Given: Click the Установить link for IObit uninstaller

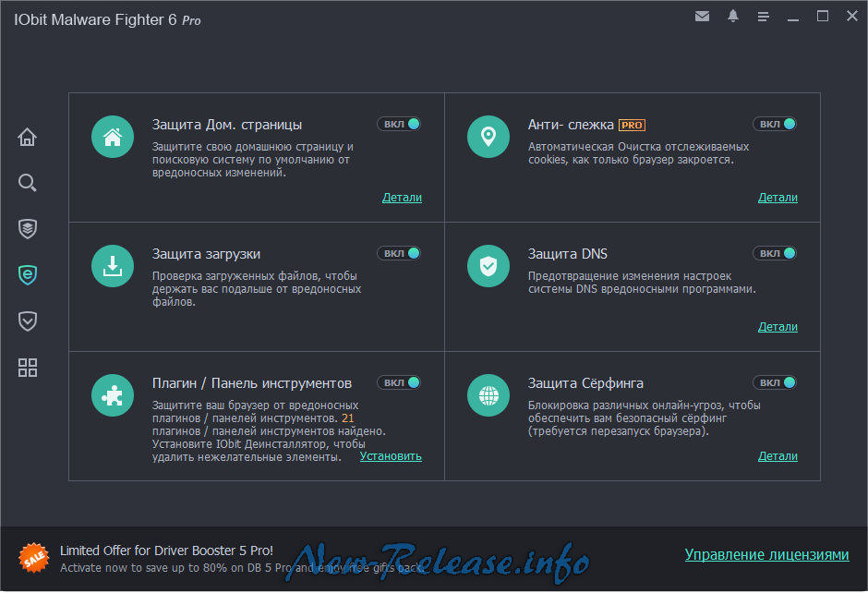Looking at the screenshot, I should click(x=391, y=456).
